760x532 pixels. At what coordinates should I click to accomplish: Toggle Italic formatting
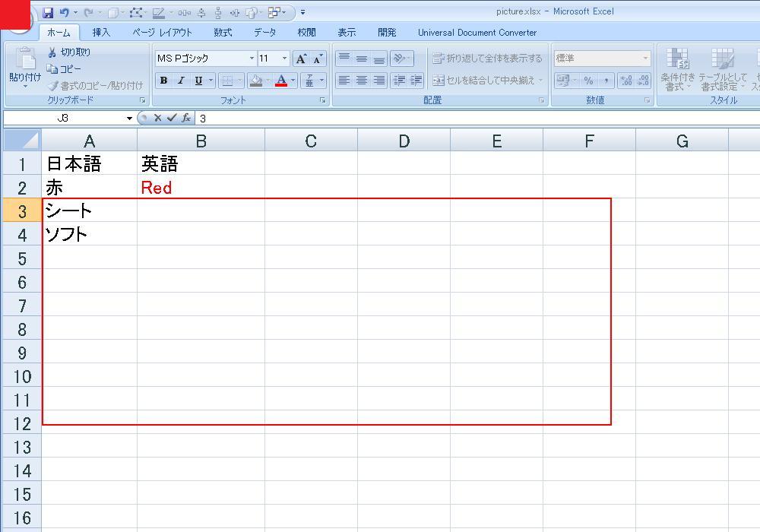click(181, 81)
